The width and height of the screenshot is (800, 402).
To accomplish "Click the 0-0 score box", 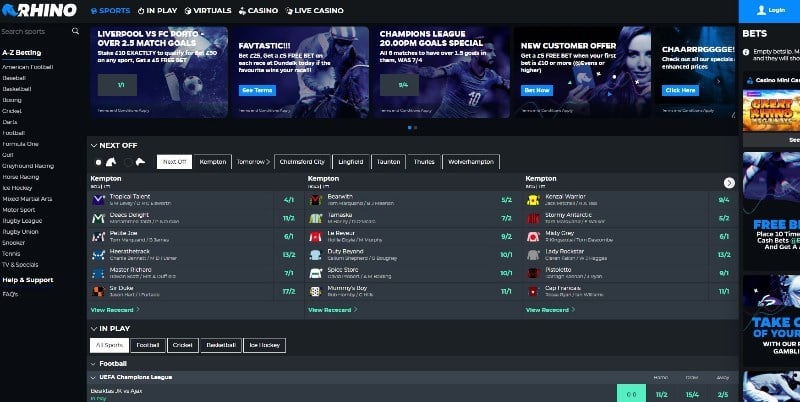I will [631, 393].
